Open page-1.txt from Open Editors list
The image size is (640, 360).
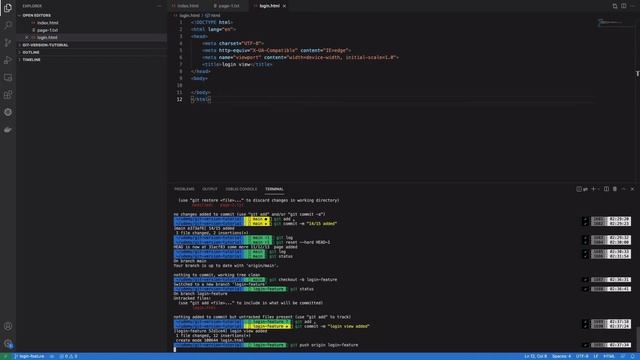click(47, 30)
